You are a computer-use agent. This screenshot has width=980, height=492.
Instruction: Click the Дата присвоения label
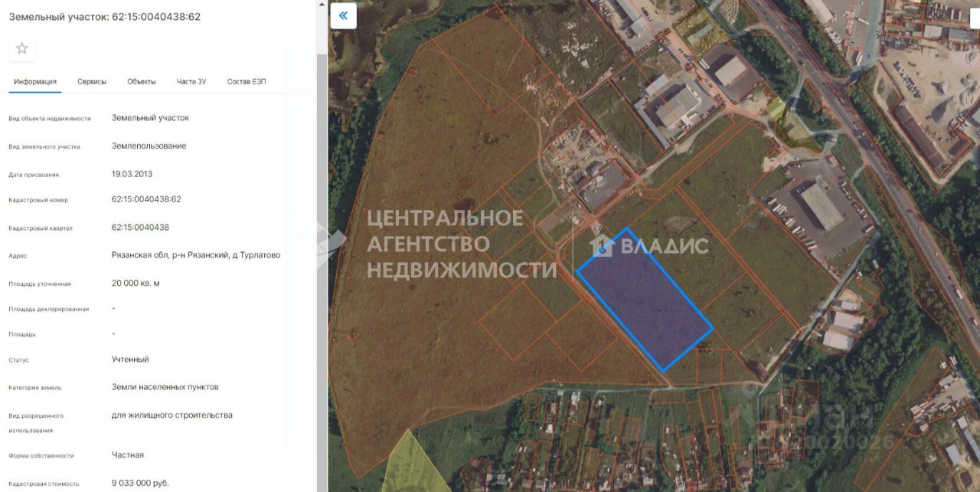pyautogui.click(x=34, y=175)
